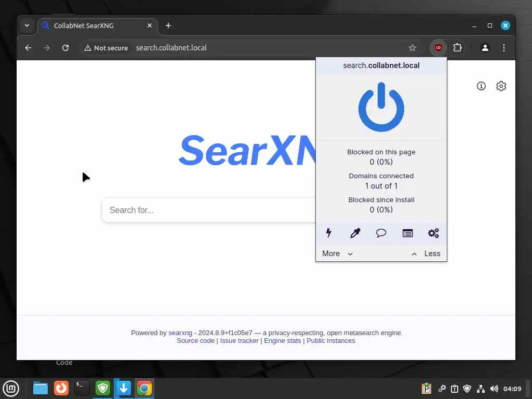This screenshot has width=532, height=399.
Task: Maximize the Chrome window
Action: 489,25
